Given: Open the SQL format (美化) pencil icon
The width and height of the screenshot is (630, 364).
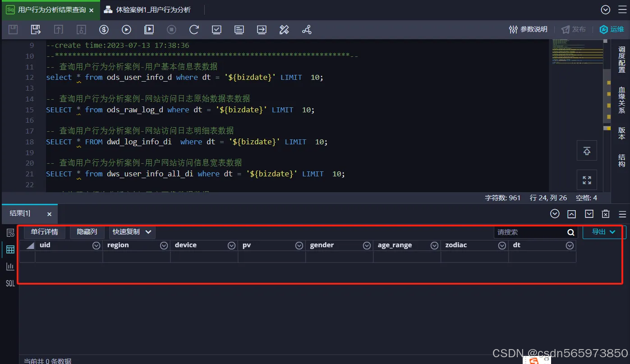Looking at the screenshot, I should [x=284, y=29].
